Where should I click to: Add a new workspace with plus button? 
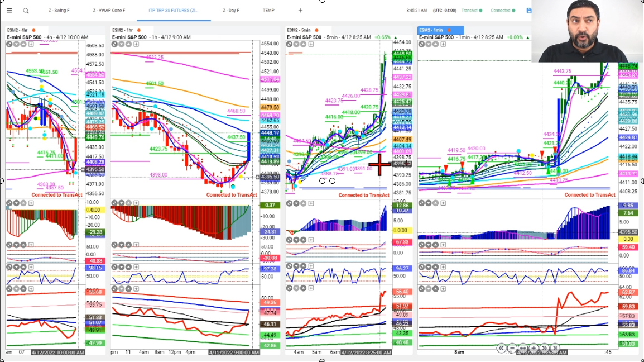300,11
